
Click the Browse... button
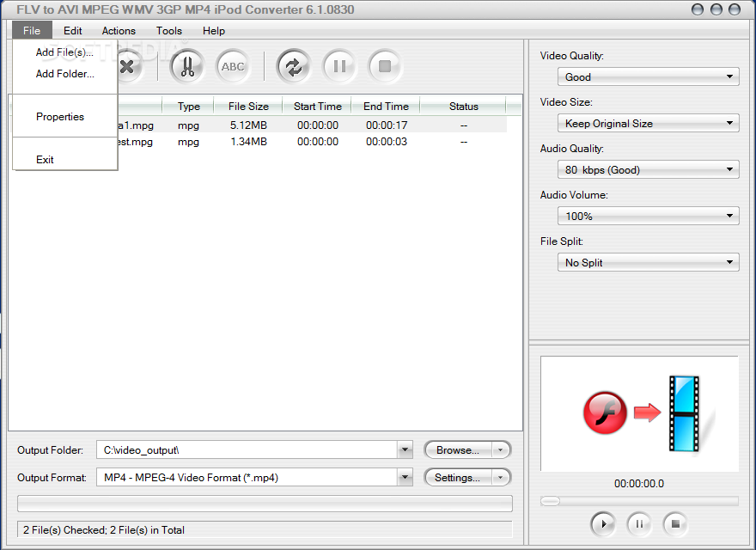pos(458,449)
